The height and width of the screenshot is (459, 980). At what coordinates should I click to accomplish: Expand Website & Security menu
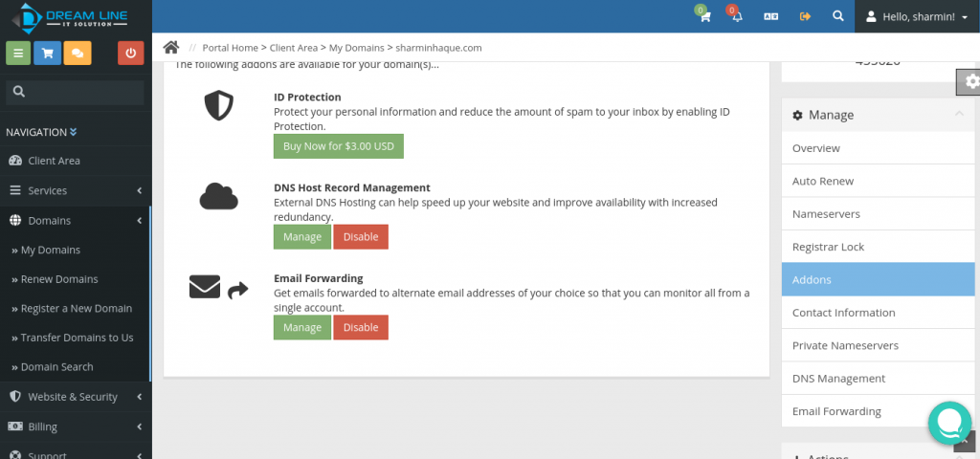76,397
